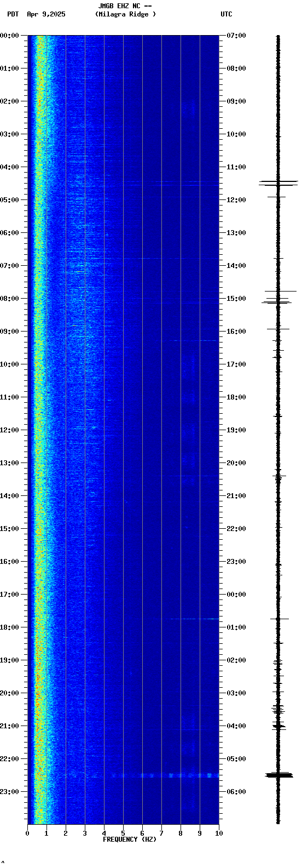The width and height of the screenshot is (302, 868).
Task: Click the 00:00 PDT time label
Action: (x=10, y=36)
